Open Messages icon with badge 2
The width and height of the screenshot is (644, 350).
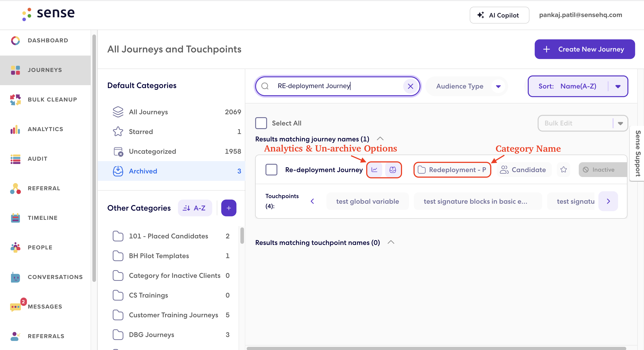pos(15,306)
